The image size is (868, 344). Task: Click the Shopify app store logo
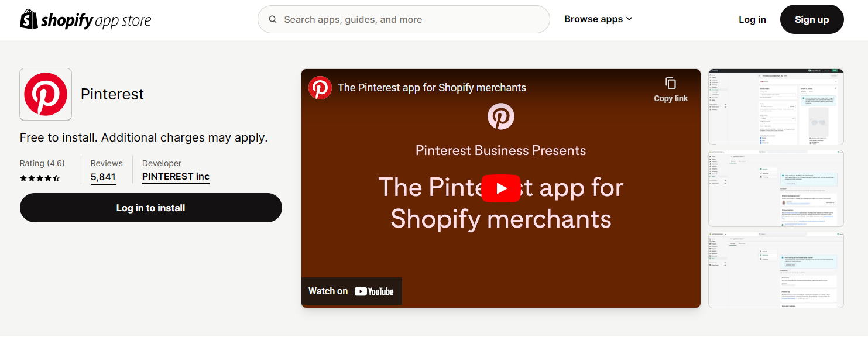click(x=85, y=19)
